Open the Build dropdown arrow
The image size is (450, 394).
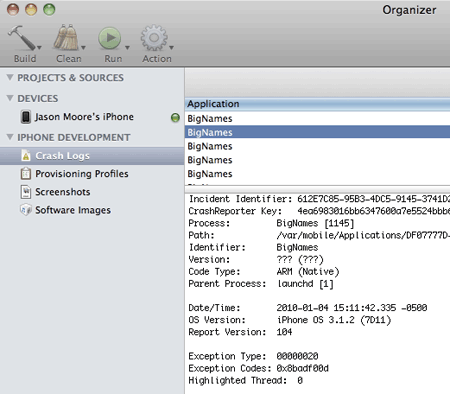coord(39,48)
